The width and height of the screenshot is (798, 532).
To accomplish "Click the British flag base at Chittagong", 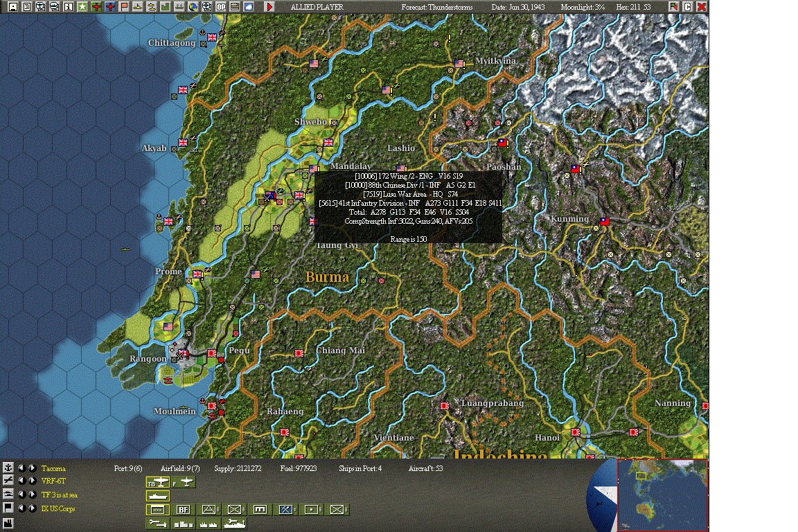I will 212,37.
